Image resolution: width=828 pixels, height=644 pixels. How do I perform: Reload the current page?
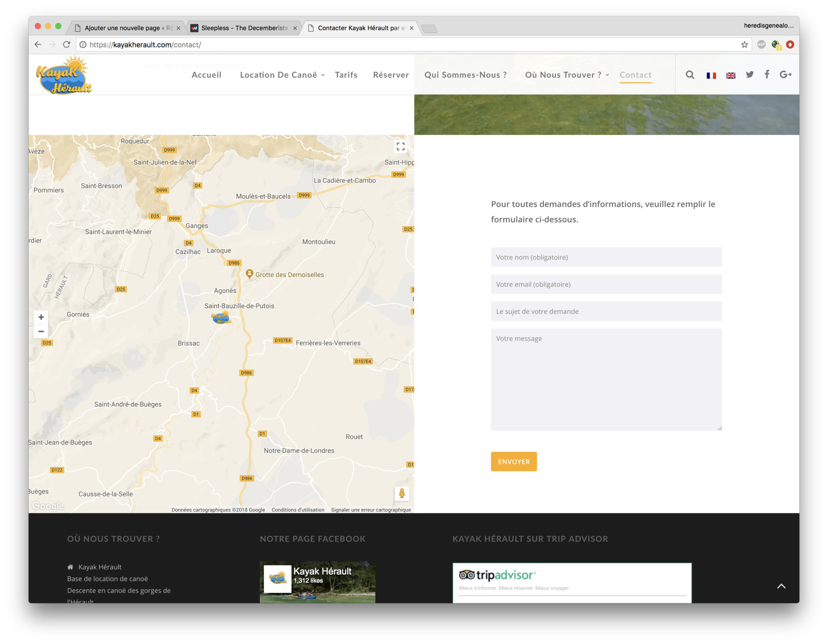coord(66,44)
